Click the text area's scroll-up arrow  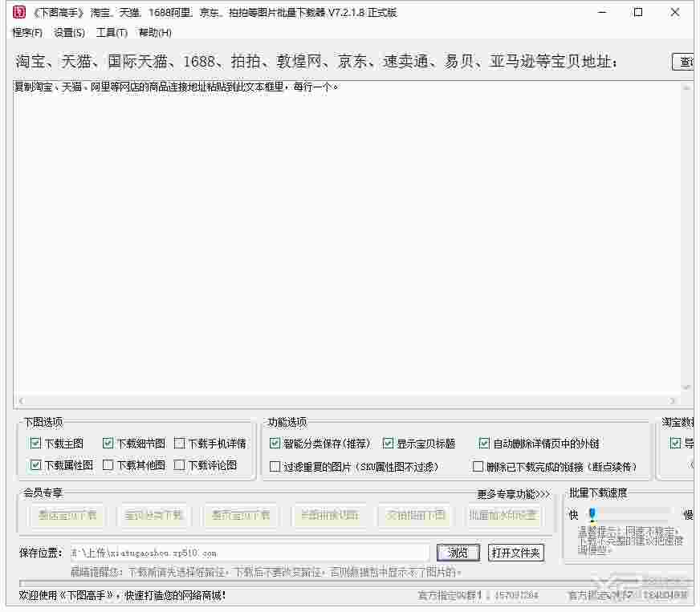(686, 87)
